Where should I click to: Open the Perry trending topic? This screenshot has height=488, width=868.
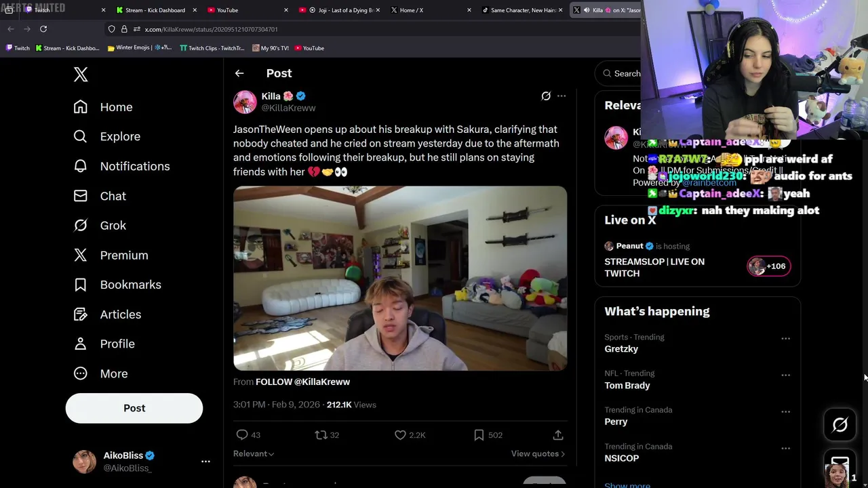coord(616,422)
